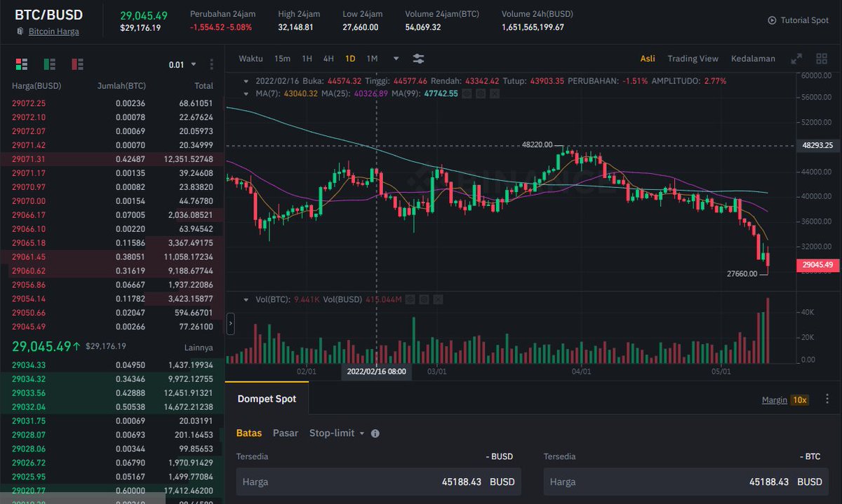This screenshot has height=504, width=842.
Task: Switch order book to combined buy/sell view
Action: coord(21,64)
